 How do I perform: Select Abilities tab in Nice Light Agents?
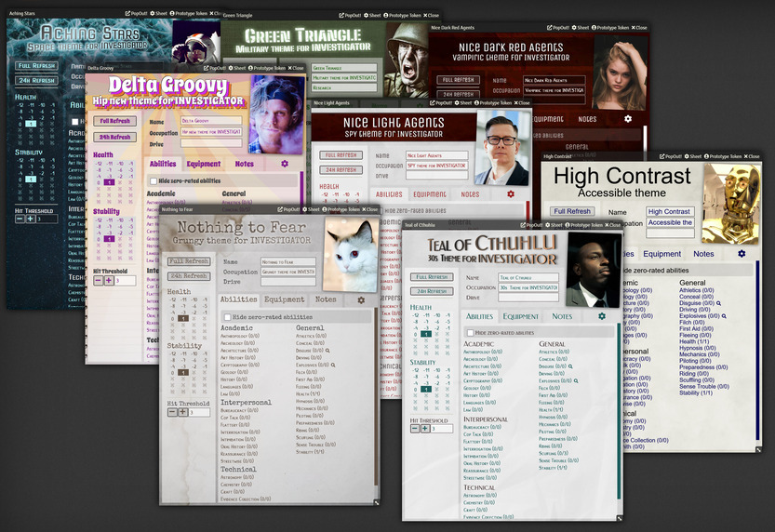point(389,194)
